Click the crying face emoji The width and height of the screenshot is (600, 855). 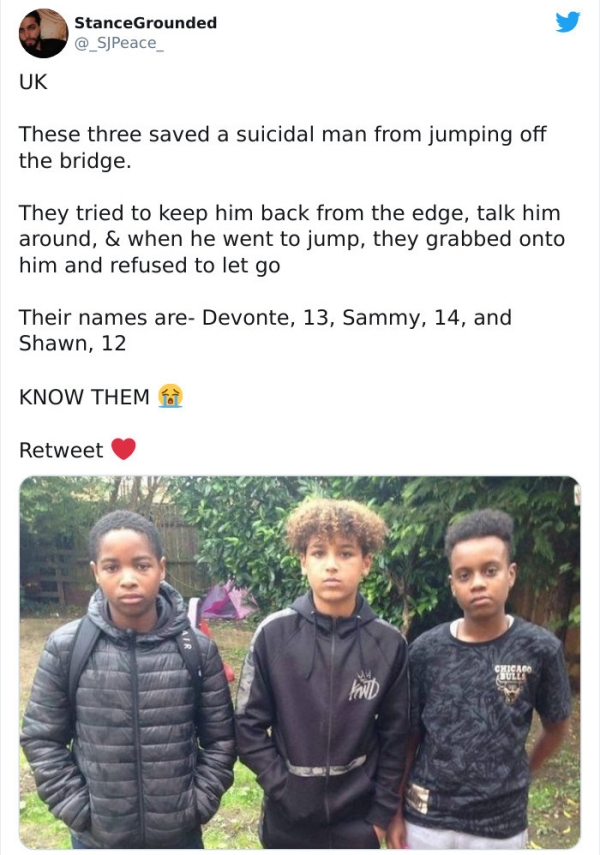pos(170,396)
